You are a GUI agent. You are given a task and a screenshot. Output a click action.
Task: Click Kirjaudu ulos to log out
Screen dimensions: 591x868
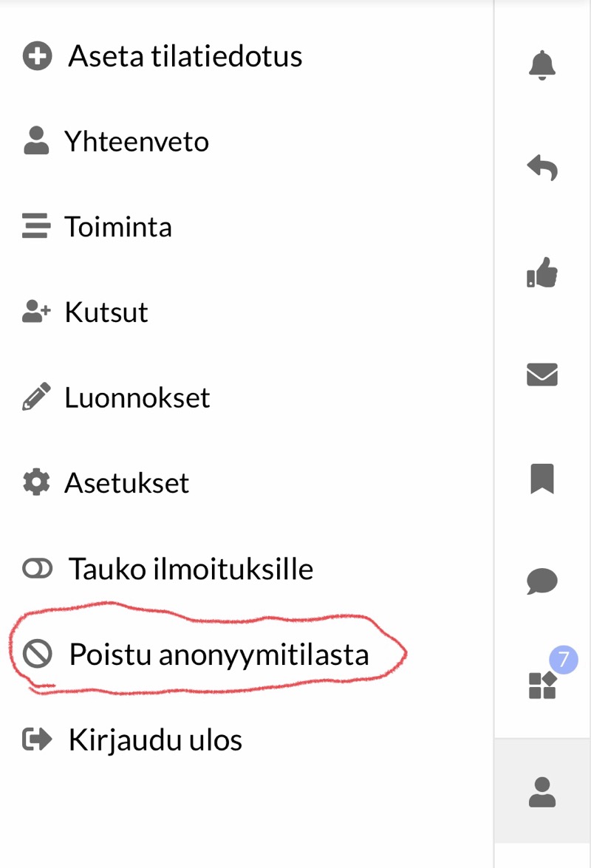[155, 739]
